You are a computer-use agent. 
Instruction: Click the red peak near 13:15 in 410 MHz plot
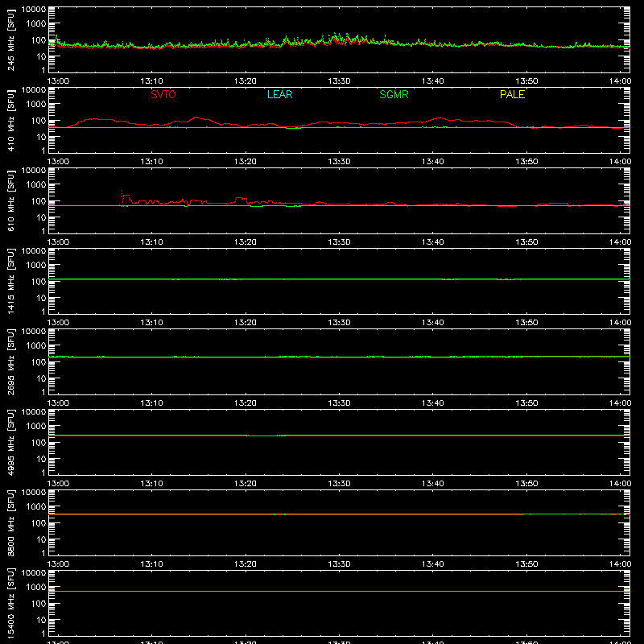196,118
